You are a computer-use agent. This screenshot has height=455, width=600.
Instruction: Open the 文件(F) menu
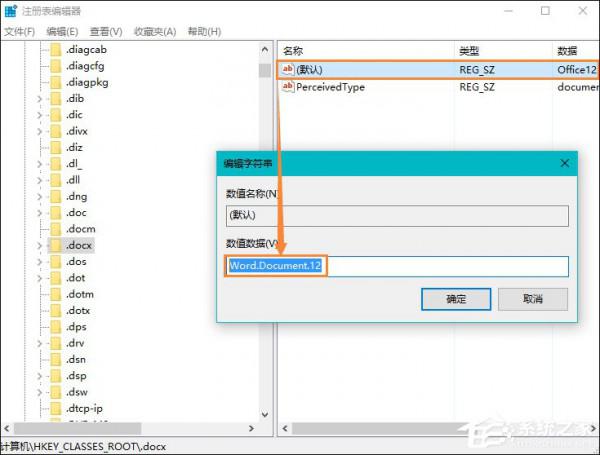tap(19, 32)
